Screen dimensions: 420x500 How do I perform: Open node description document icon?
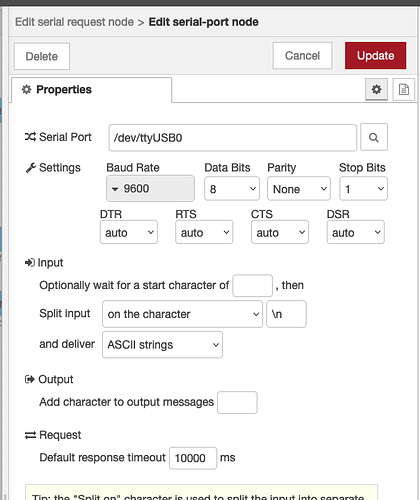pyautogui.click(x=404, y=89)
